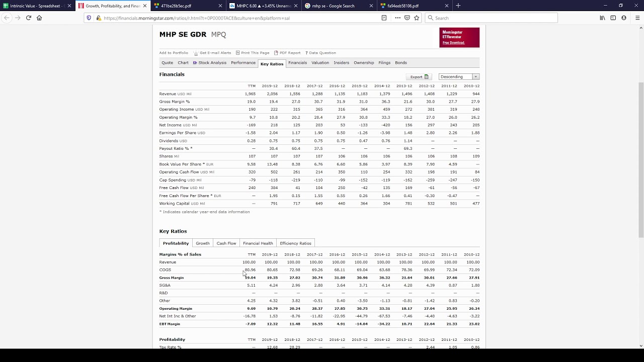Open the Quote tab
644x362 pixels.
pos(167,63)
